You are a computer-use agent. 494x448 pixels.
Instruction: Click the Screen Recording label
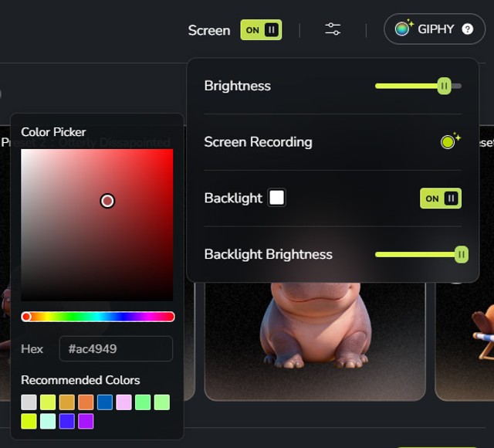258,142
